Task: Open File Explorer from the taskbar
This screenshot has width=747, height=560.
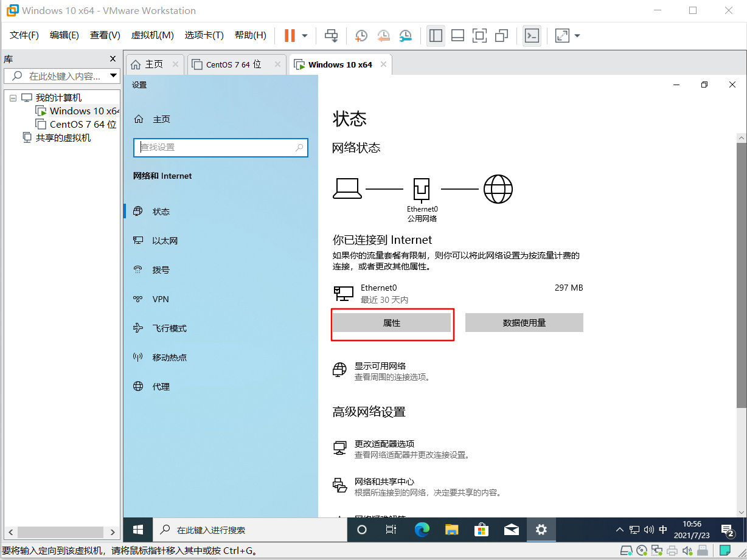Action: [451, 530]
